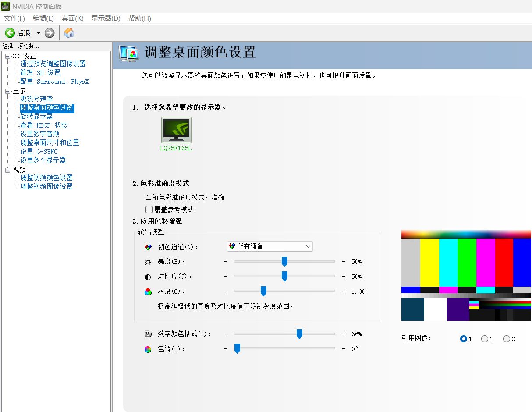Click the minus sign beside hue slider
The image size is (532, 412).
tap(226, 349)
